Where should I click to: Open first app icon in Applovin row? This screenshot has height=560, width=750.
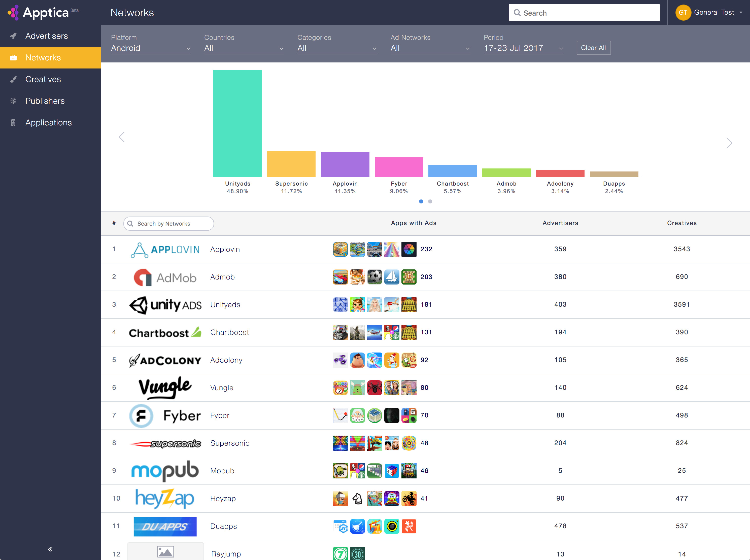340,249
